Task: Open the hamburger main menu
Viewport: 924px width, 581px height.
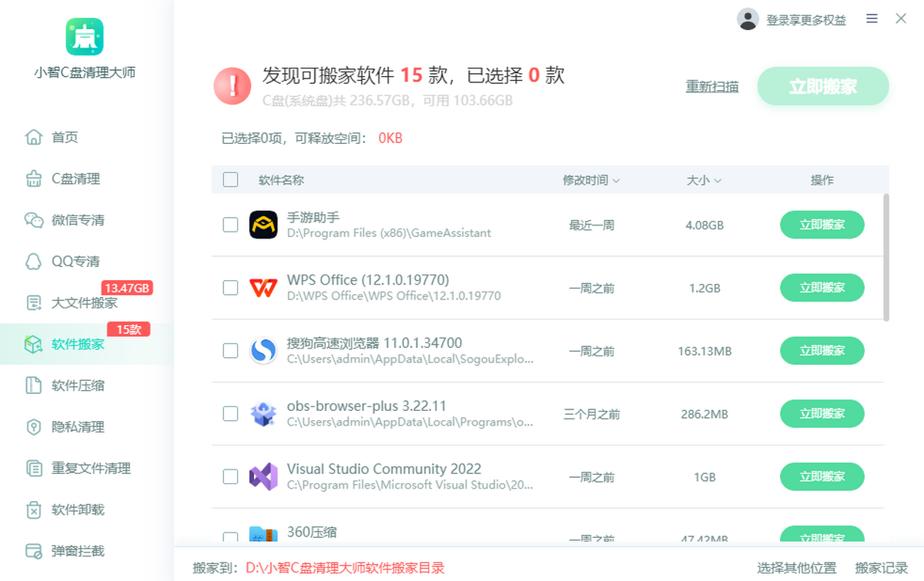Action: (872, 18)
